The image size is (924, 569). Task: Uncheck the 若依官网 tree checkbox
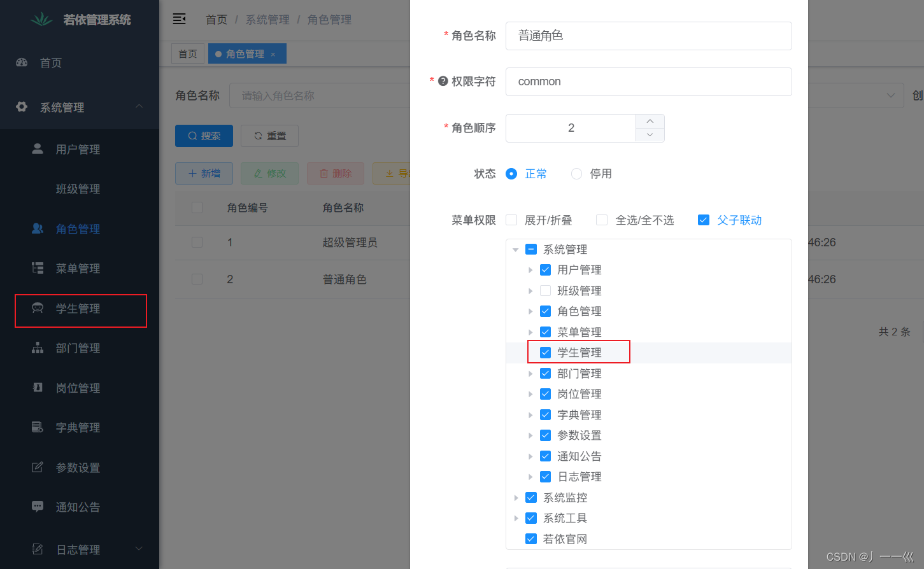[531, 539]
